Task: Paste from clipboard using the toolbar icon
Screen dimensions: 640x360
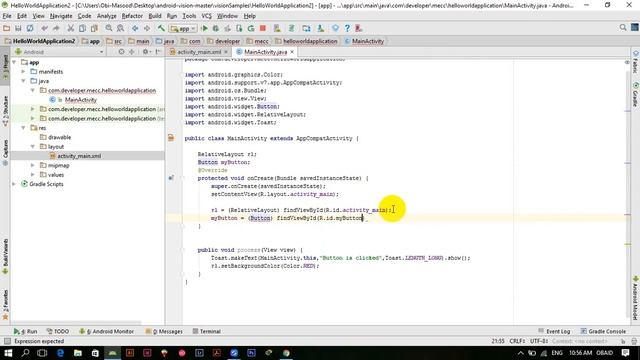Action: tap(94, 28)
